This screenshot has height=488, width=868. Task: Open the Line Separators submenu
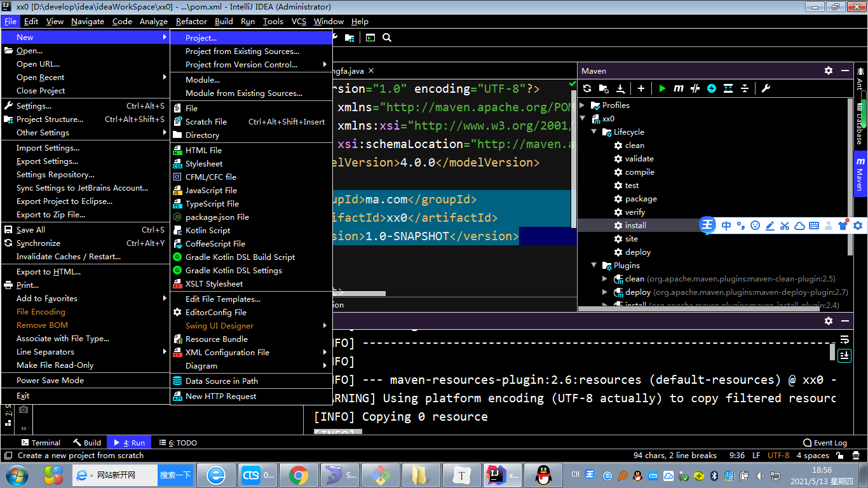[86, 351]
